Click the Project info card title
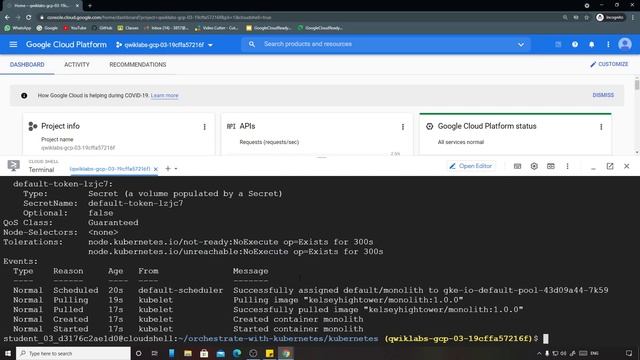 click(60, 126)
